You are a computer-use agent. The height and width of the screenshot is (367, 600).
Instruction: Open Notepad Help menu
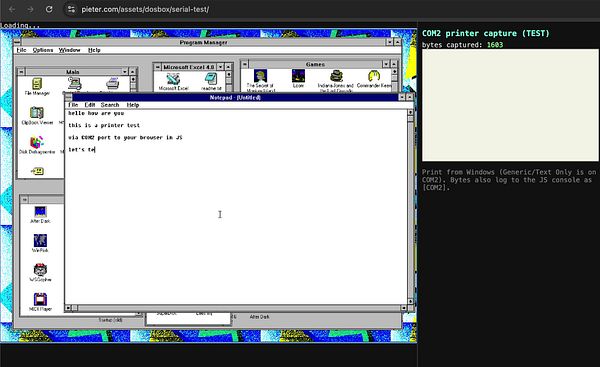(133, 105)
